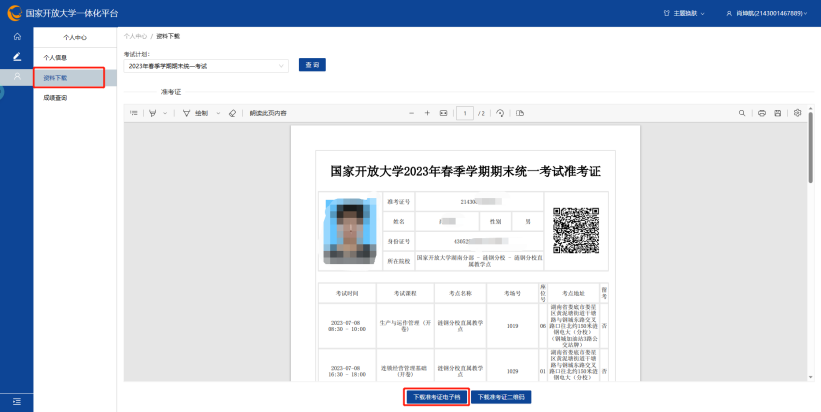Open the user profile sidebar icon
This screenshot has width=821, height=412.
point(16,77)
